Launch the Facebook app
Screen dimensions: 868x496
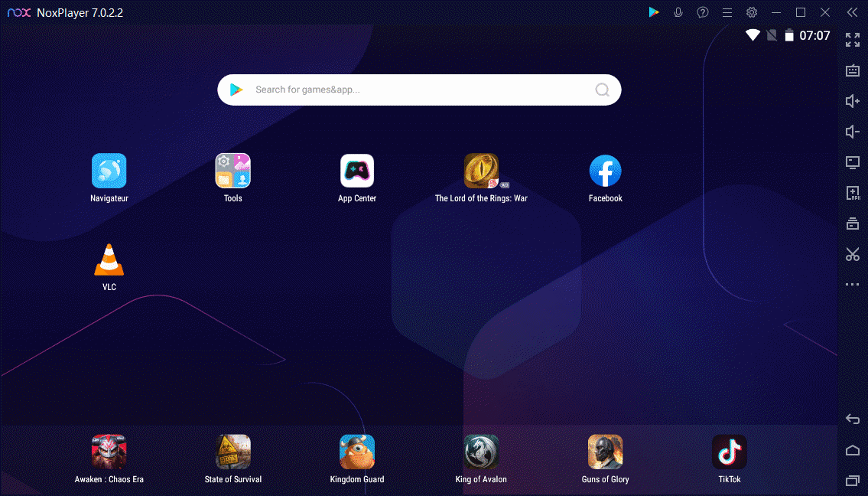click(x=605, y=171)
